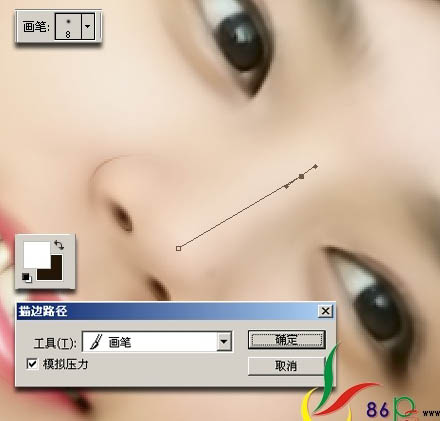Toggle the 模拟压力 checkbox
This screenshot has width=440, height=421.
tap(32, 364)
